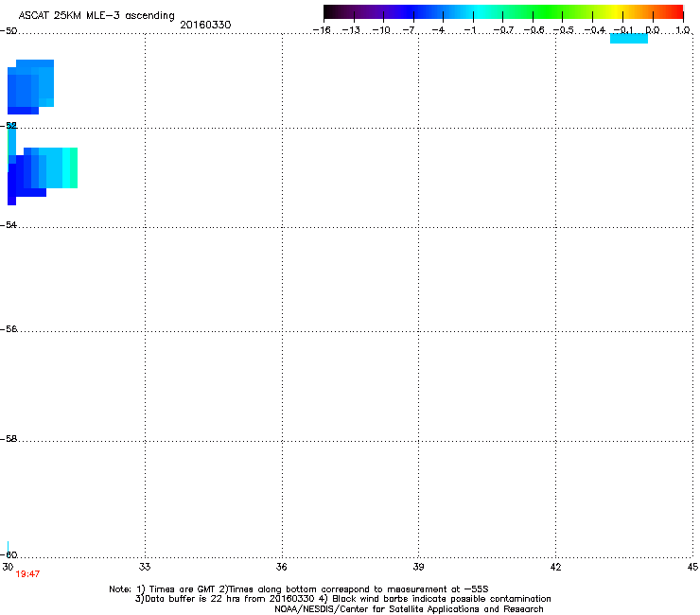Click the latitude label '-60'
The width and height of the screenshot is (700, 615).
9,555
